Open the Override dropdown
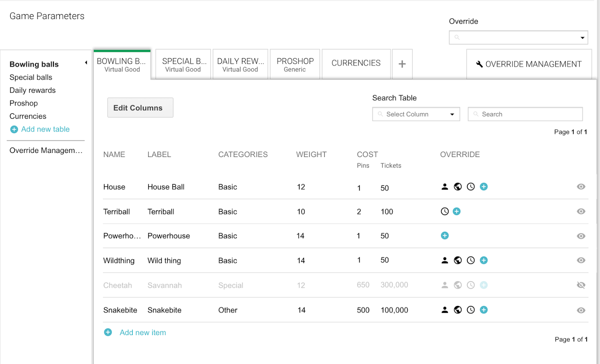The height and width of the screenshot is (364, 600). 518,38
